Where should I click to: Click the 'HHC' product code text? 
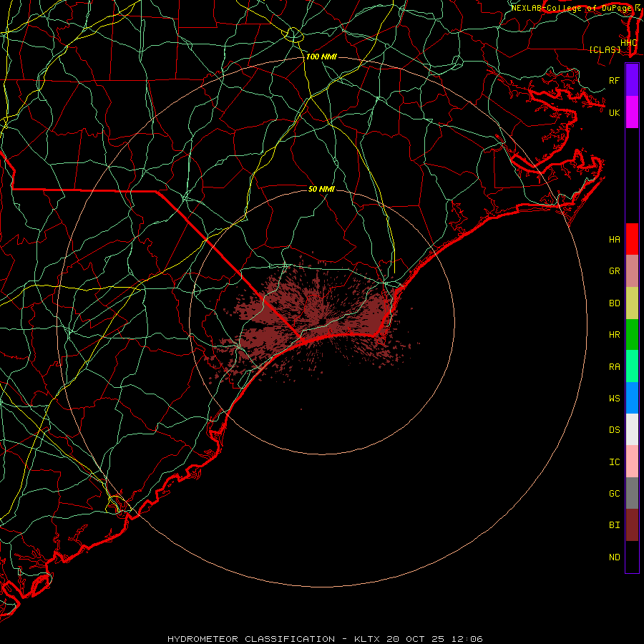pos(629,43)
